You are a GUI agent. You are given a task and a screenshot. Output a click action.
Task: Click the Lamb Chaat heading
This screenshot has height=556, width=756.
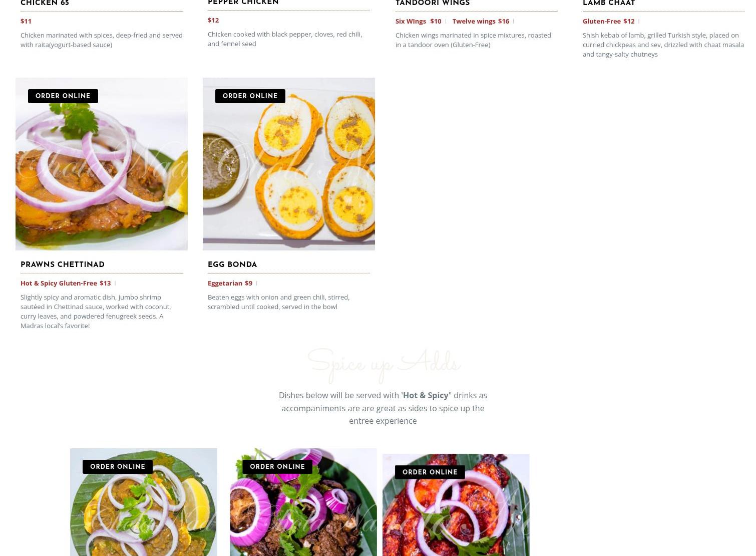click(609, 3)
